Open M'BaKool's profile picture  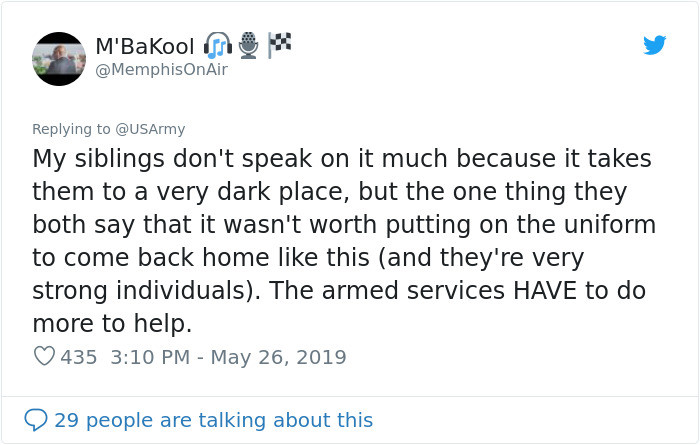(59, 58)
